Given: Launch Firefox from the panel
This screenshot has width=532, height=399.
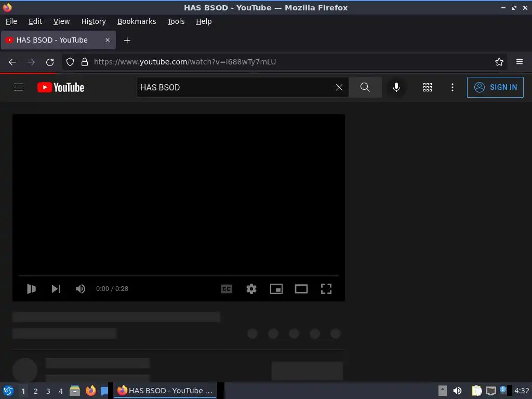Looking at the screenshot, I should pos(90,391).
